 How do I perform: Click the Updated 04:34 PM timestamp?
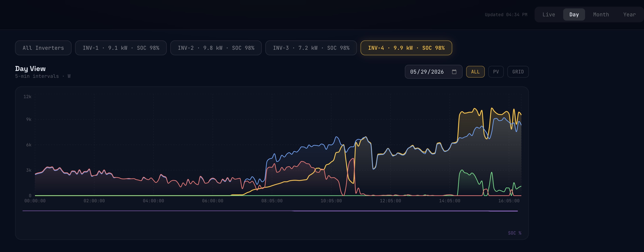(506, 15)
